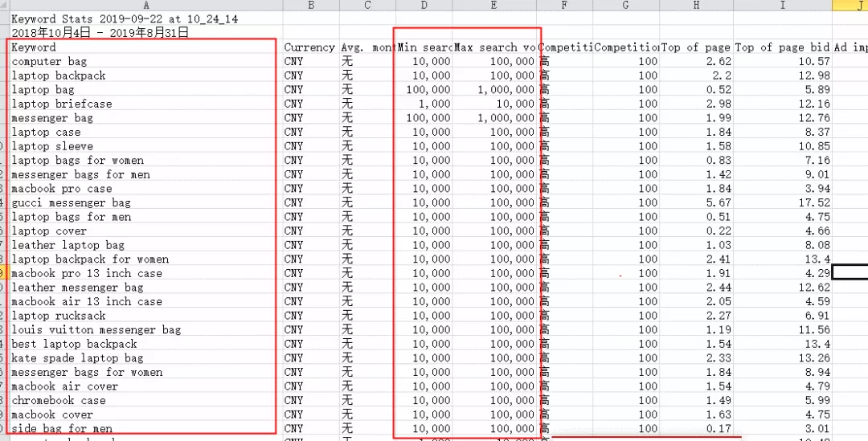Select the 'computer bag' keyword cell
Image resolution: width=868 pixels, height=441 pixels.
pos(146,61)
